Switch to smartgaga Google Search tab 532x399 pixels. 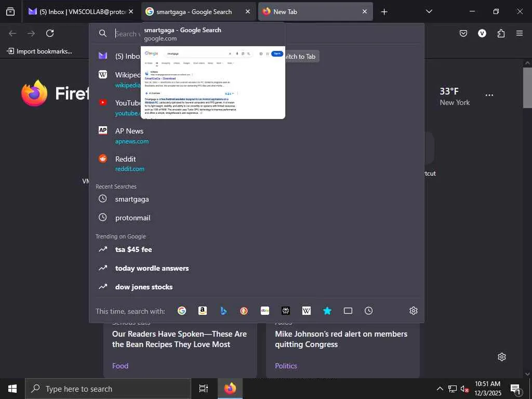coord(198,12)
